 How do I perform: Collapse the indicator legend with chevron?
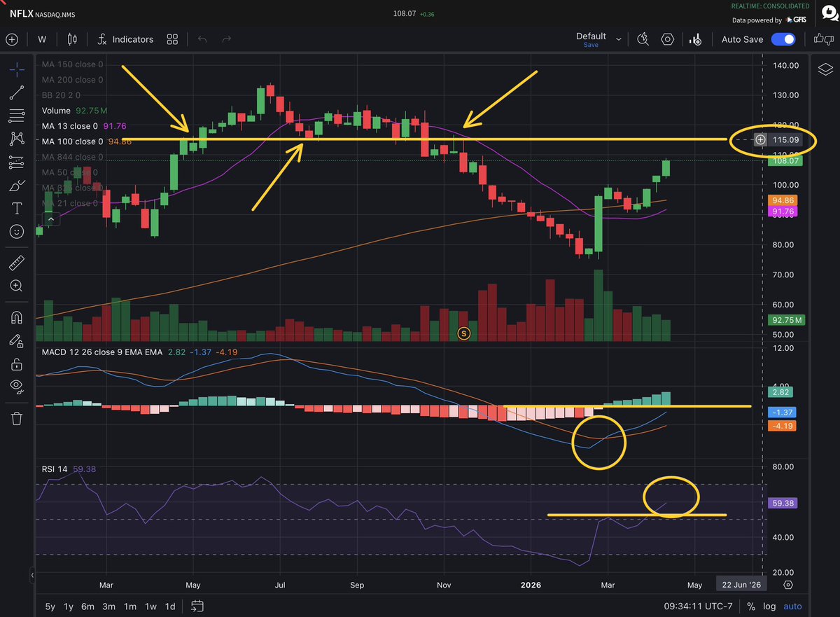[51, 219]
